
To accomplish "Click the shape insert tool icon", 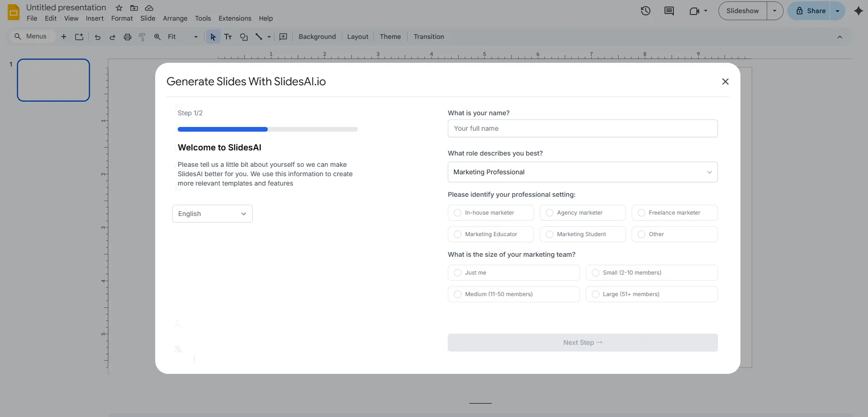I will click(243, 37).
